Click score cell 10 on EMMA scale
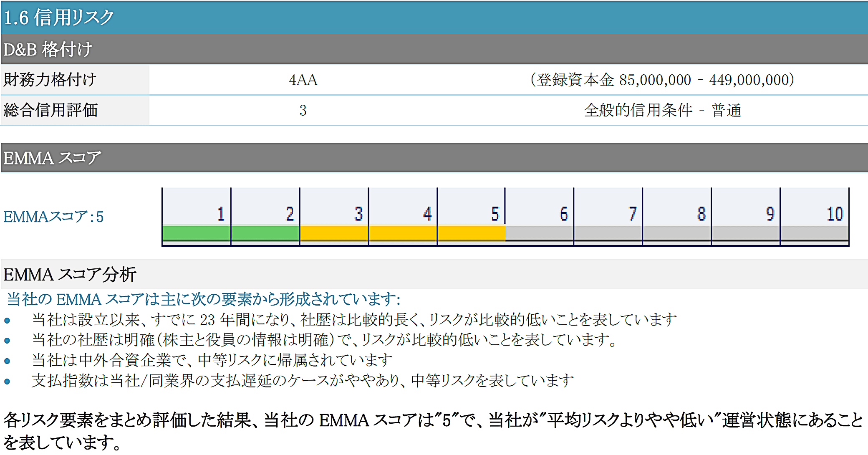The width and height of the screenshot is (868, 455). click(815, 217)
